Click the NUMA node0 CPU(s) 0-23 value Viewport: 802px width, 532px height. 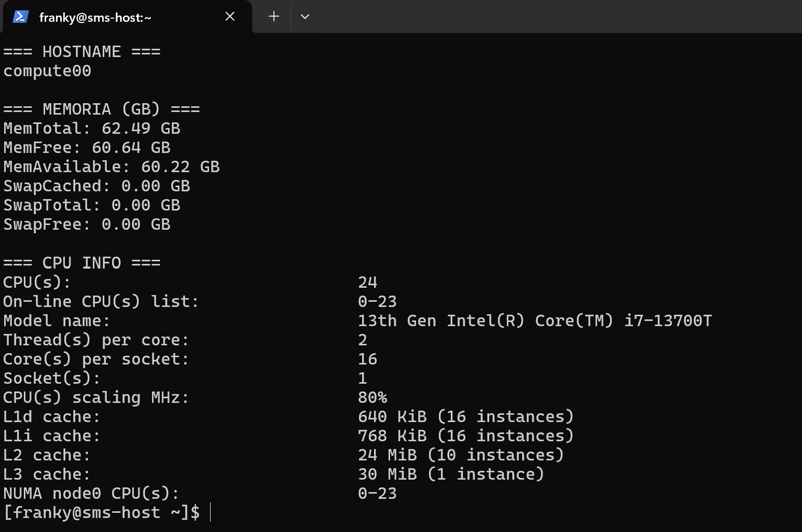377,494
